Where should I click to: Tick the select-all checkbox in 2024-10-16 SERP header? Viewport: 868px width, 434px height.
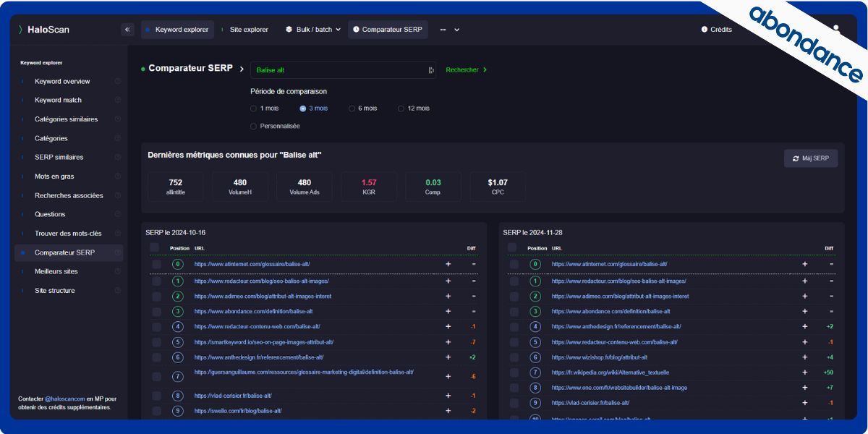pos(154,247)
